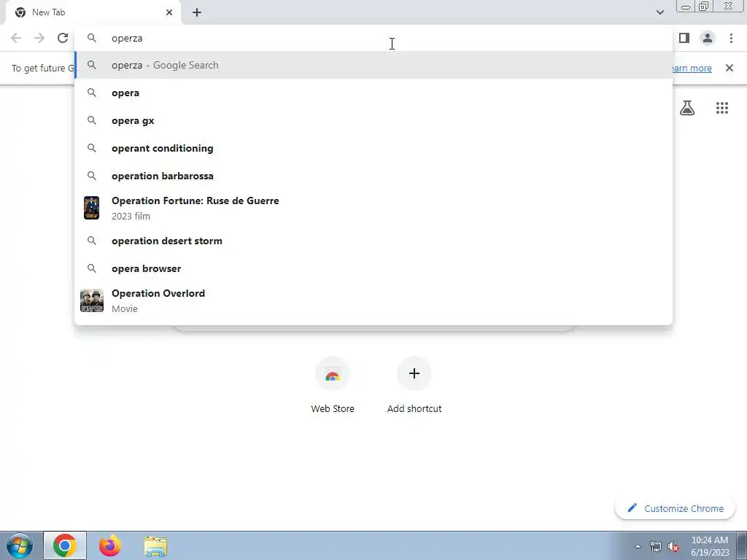The width and height of the screenshot is (747, 560).
Task: Close the New Tab tab
Action: coord(169,12)
